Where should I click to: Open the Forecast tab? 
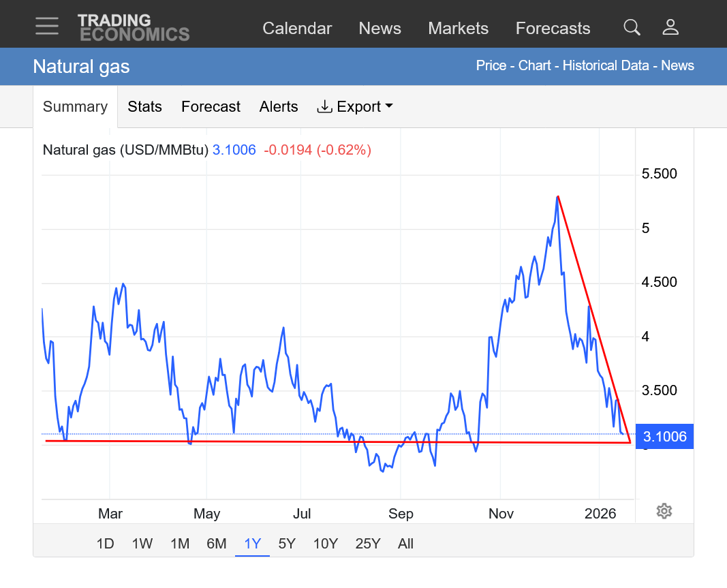point(211,107)
